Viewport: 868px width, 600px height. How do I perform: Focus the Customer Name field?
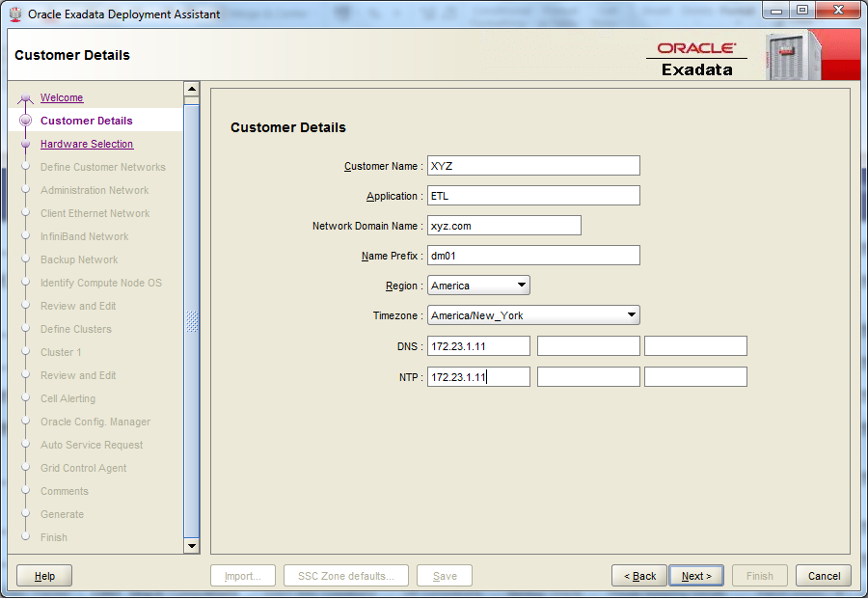click(533, 166)
